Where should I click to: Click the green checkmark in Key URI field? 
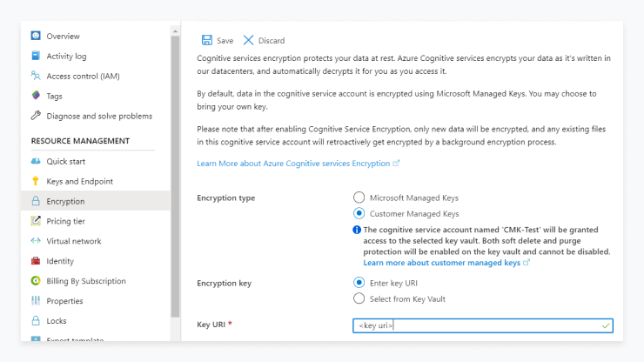pyautogui.click(x=606, y=325)
